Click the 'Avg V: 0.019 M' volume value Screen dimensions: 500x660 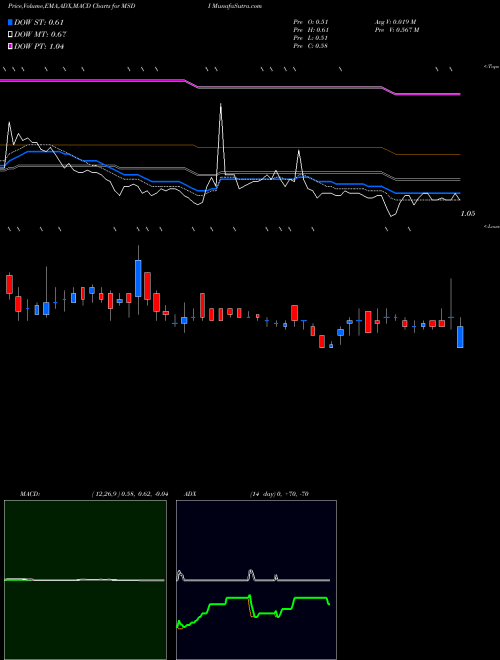coord(396,22)
